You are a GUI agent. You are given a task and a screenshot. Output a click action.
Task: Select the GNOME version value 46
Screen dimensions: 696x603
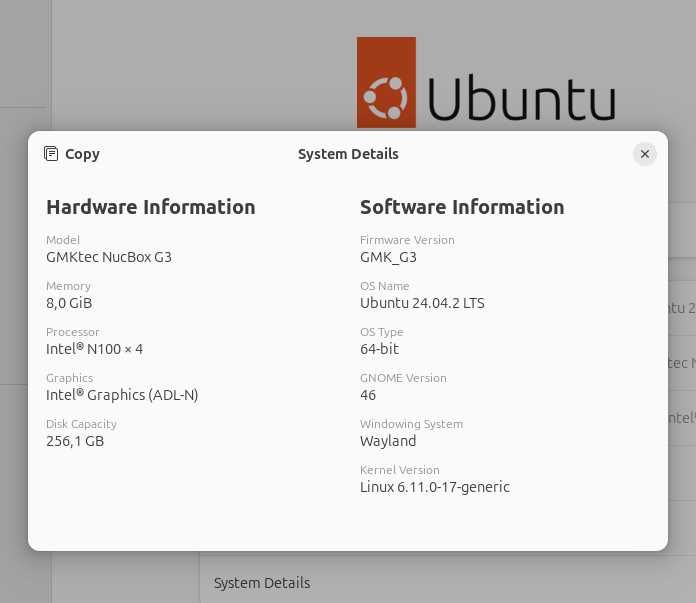point(368,395)
